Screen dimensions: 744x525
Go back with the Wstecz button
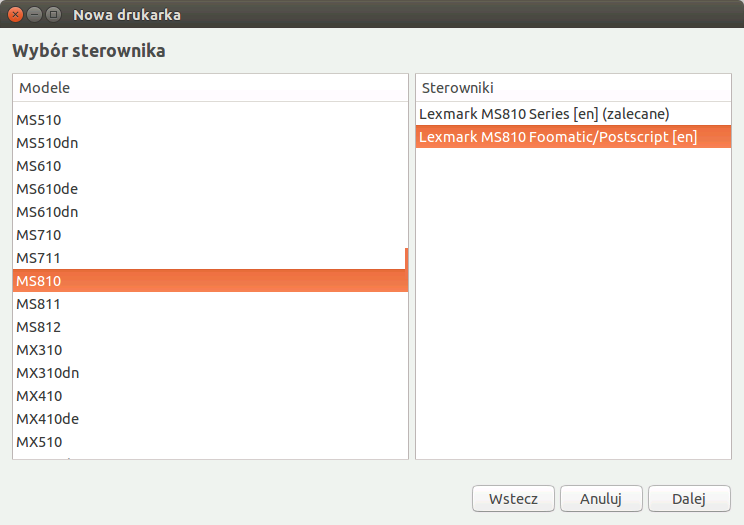513,498
